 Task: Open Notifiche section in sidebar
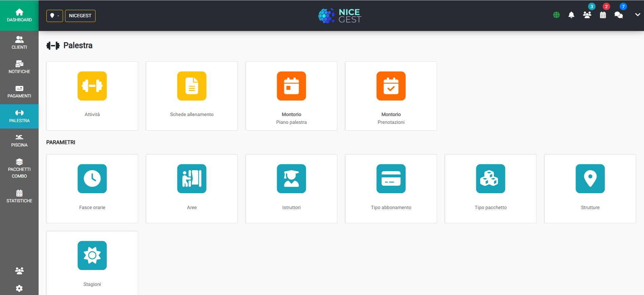19,67
